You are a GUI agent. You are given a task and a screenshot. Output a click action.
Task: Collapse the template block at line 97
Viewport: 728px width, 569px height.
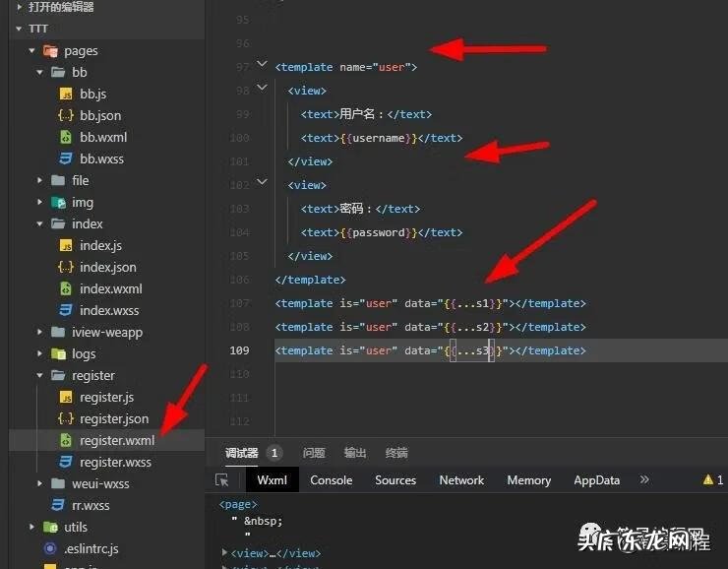point(262,66)
